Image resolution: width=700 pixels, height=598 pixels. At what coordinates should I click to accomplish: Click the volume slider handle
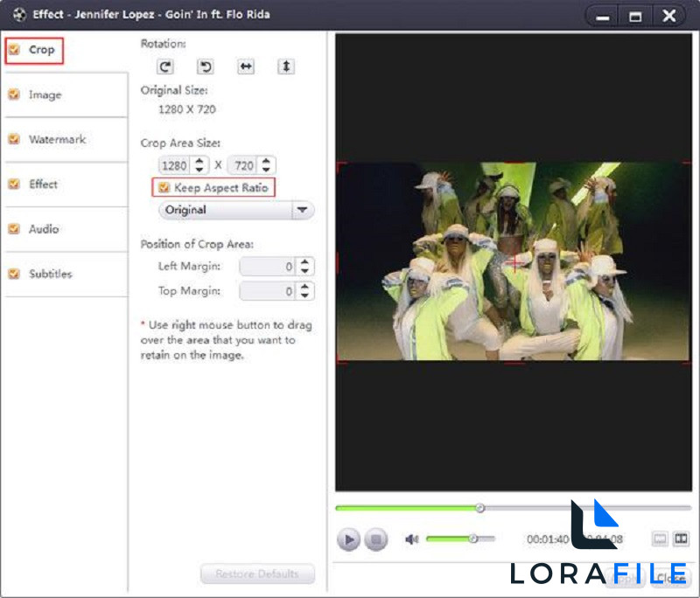click(473, 539)
